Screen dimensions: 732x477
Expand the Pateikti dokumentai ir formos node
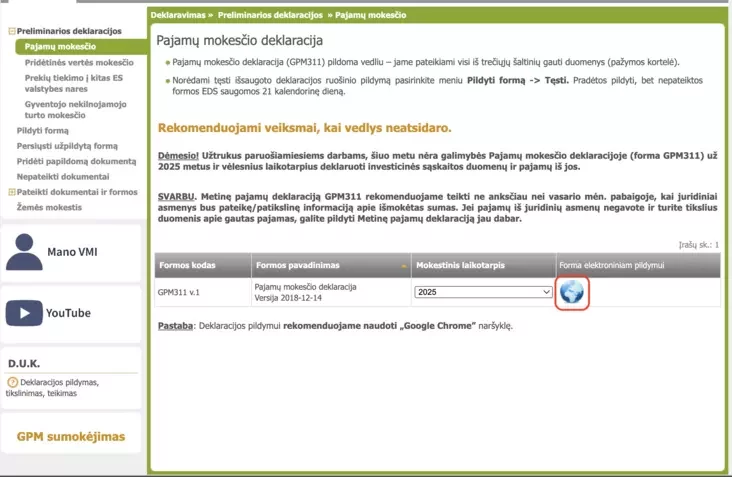tap(11, 192)
